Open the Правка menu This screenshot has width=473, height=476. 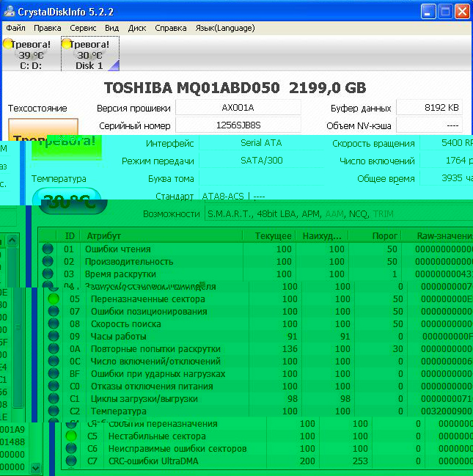pos(48,28)
